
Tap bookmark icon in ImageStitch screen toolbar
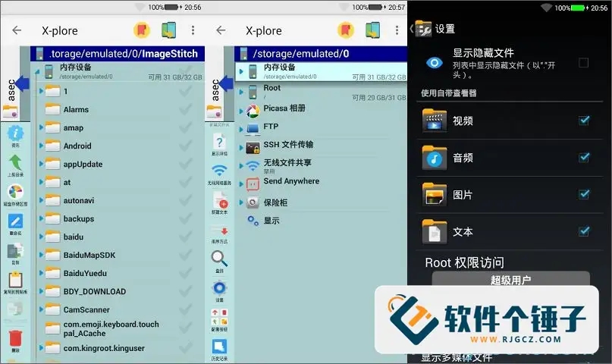point(142,30)
